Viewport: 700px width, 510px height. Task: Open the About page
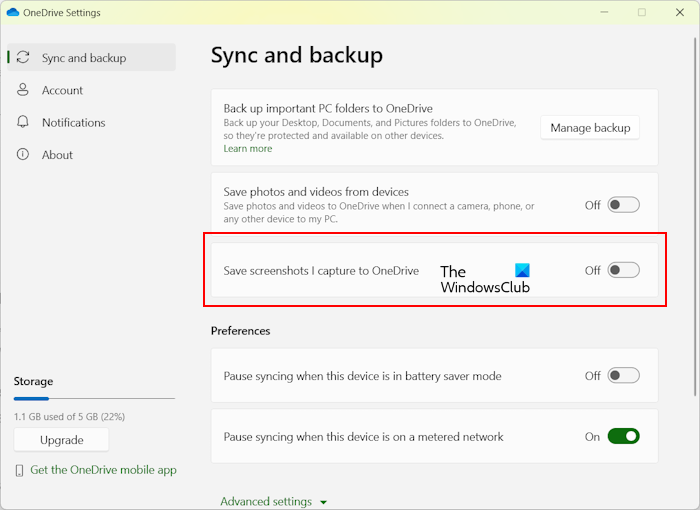point(57,155)
